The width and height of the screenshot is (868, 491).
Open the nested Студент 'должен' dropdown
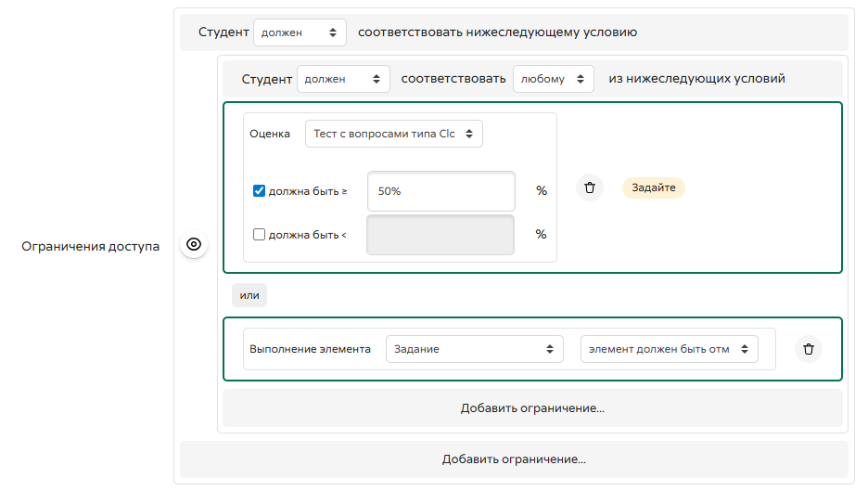pos(343,79)
